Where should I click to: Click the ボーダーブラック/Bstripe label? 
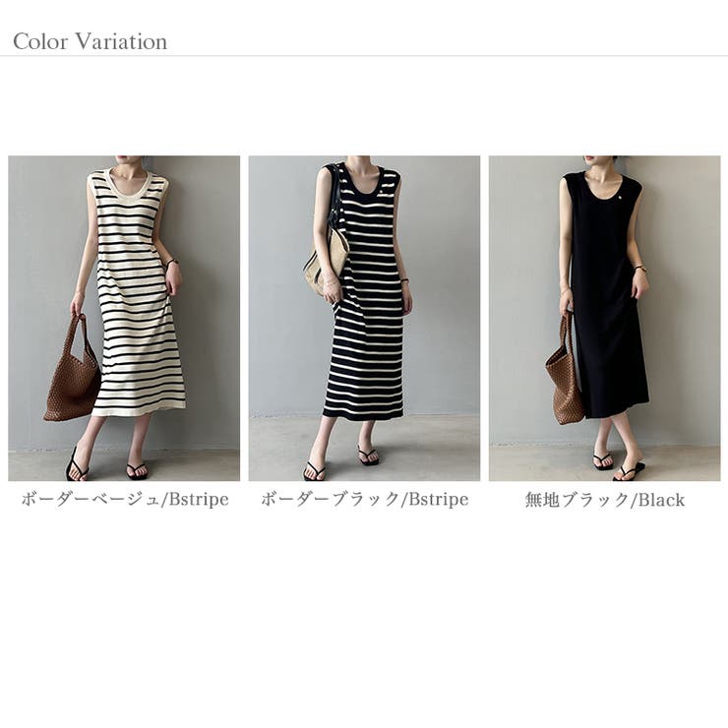364,500
